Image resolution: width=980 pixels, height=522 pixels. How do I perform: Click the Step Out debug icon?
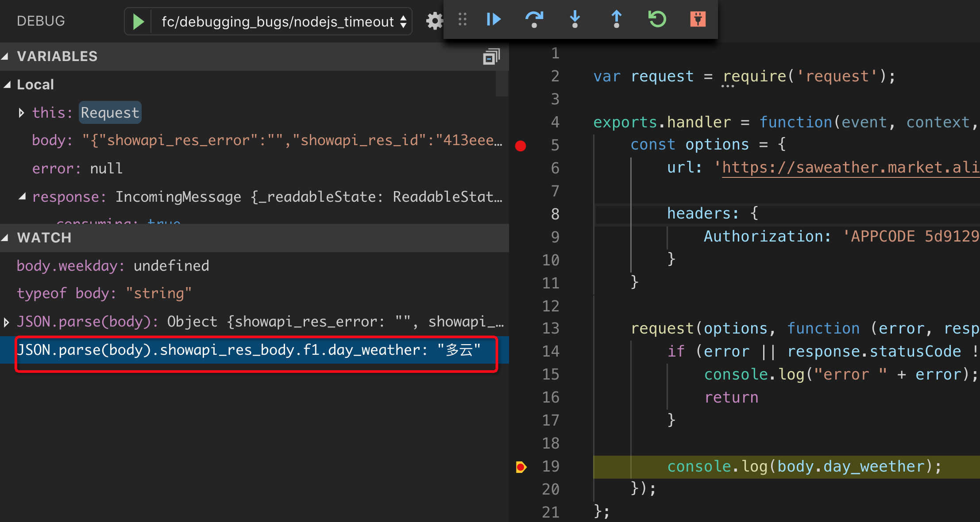[x=614, y=19]
